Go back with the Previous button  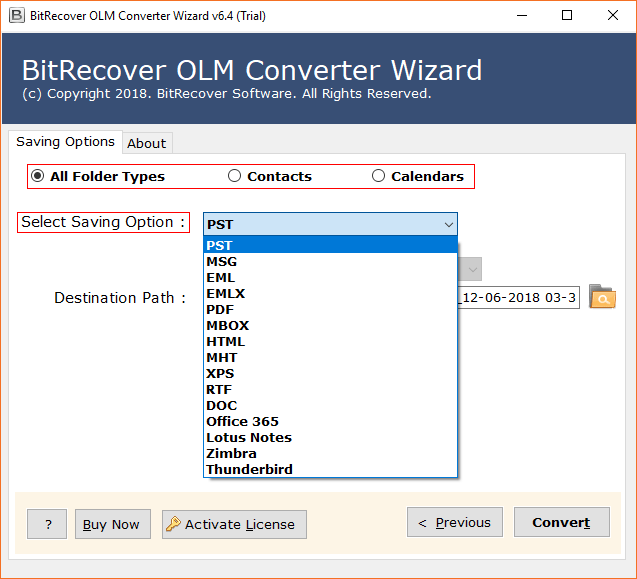[455, 522]
